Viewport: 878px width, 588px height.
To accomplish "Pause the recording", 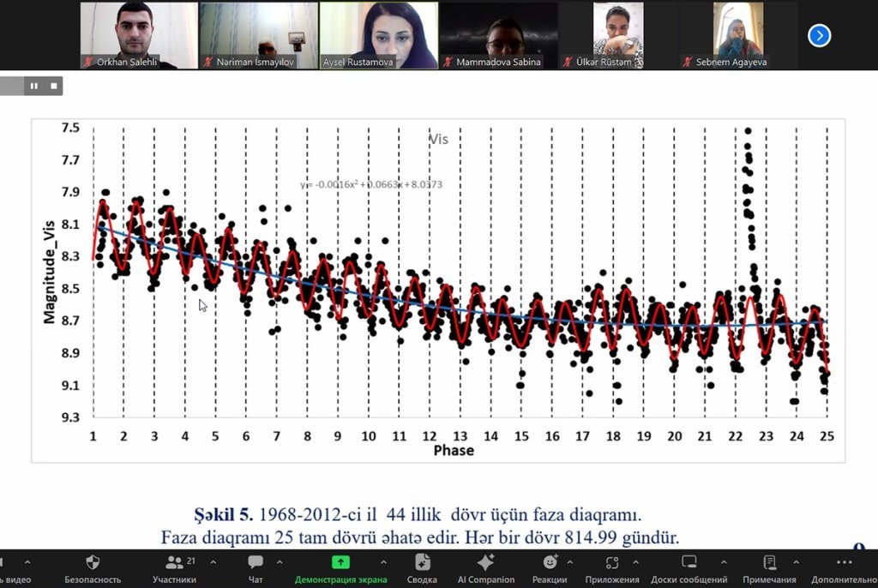I will pyautogui.click(x=35, y=86).
